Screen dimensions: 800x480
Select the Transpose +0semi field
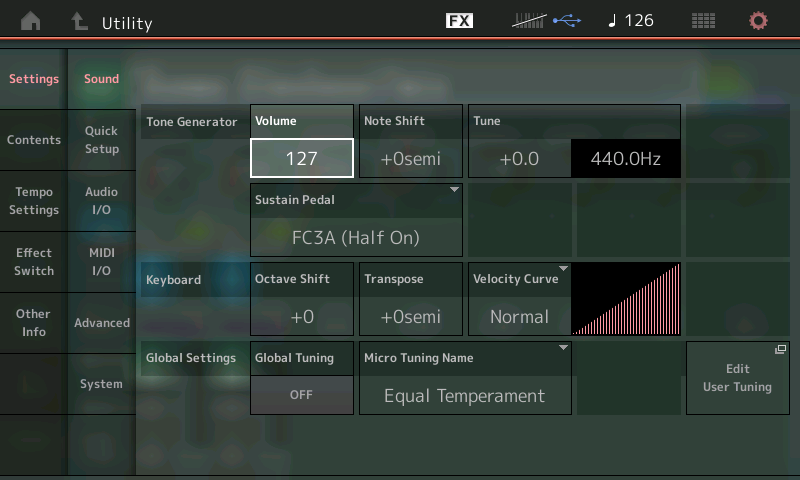tap(411, 317)
